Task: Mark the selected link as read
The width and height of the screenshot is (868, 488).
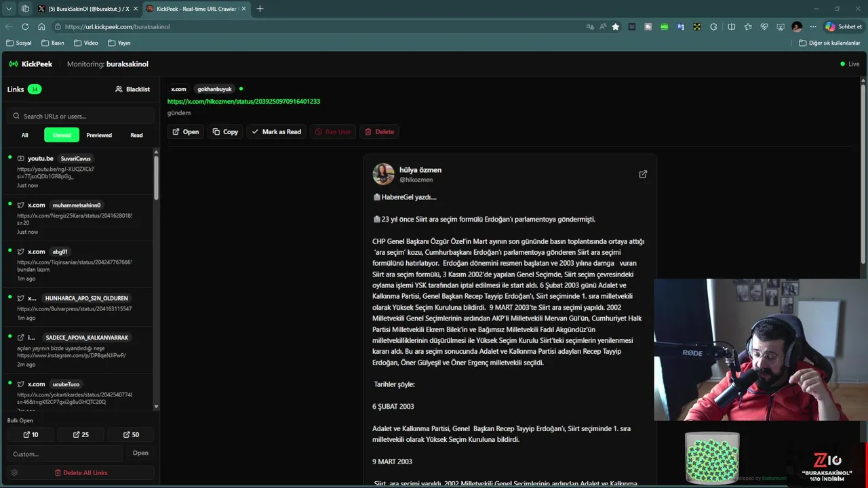Action: 276,131
